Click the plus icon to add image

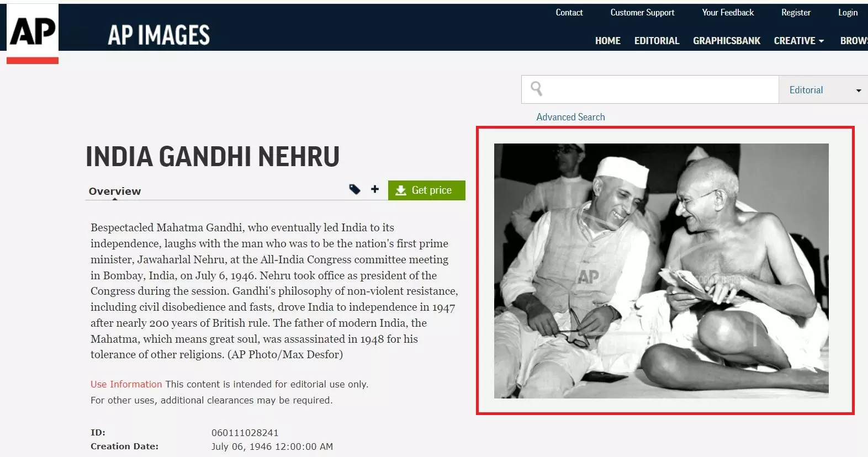point(375,189)
